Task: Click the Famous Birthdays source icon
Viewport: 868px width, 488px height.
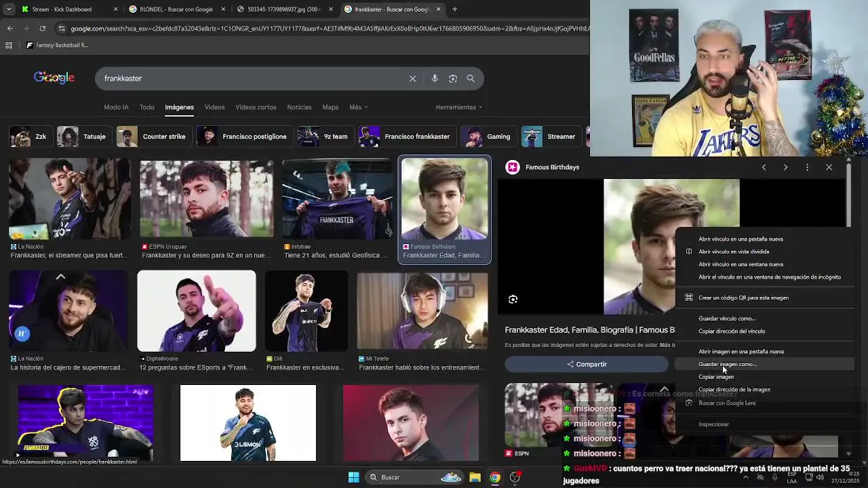Action: point(513,167)
